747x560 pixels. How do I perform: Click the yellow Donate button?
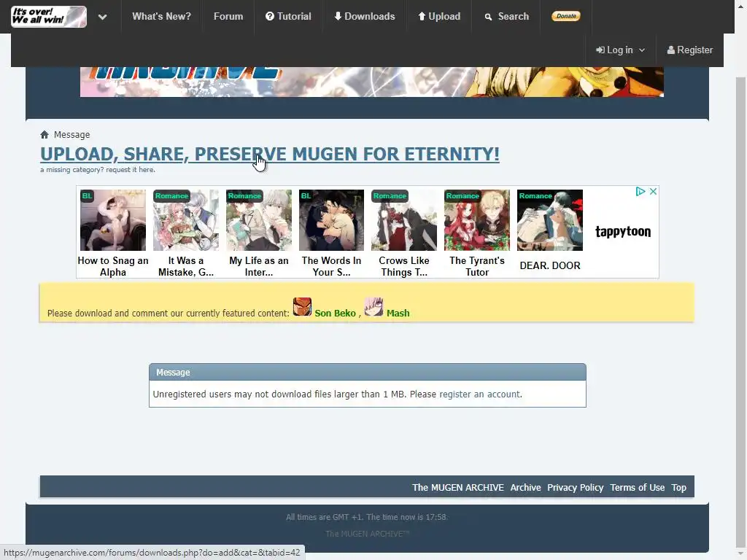click(566, 16)
